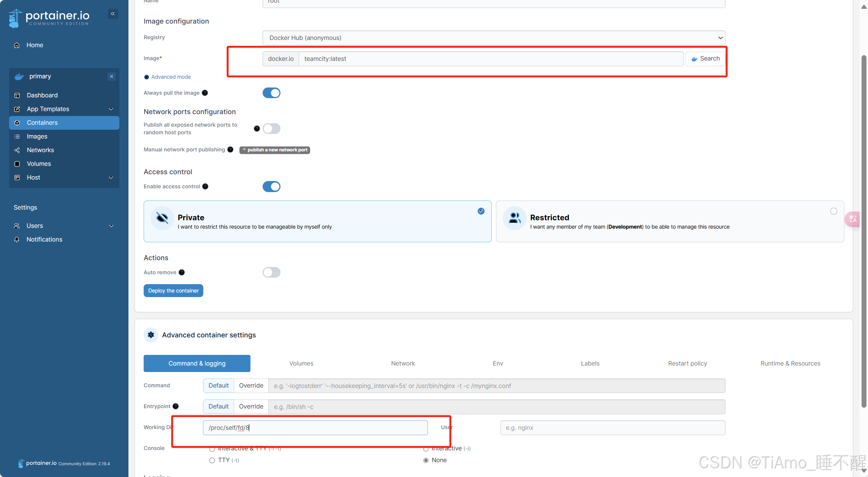
Task: Switch to the Network tab
Action: [x=403, y=363]
